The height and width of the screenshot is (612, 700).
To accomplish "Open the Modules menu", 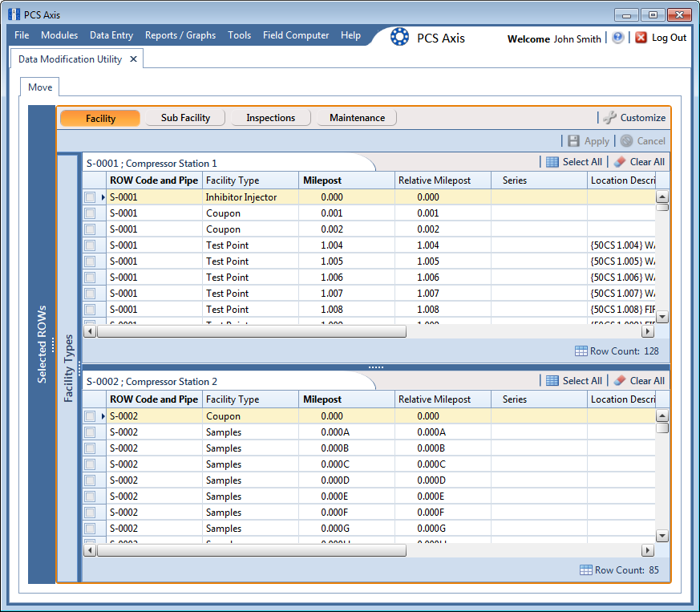I will click(59, 34).
